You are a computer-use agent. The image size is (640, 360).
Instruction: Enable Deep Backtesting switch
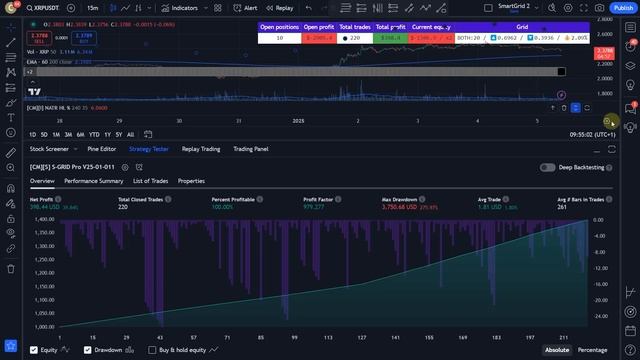(547, 167)
